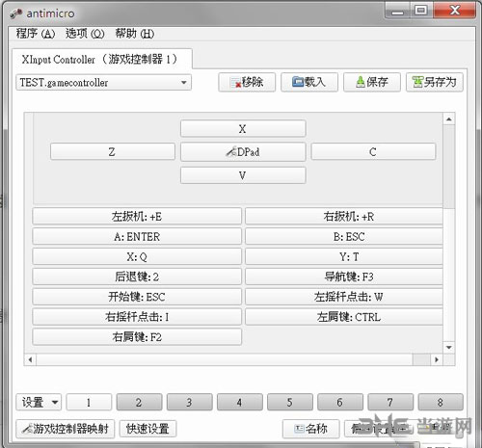Click the B: ESC mapping button
Viewport: 482px width, 448px height.
tap(344, 237)
